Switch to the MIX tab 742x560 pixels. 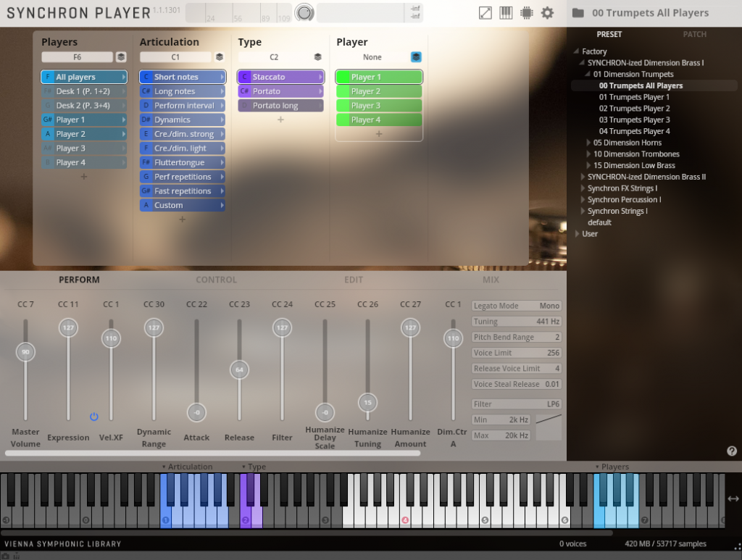click(491, 280)
